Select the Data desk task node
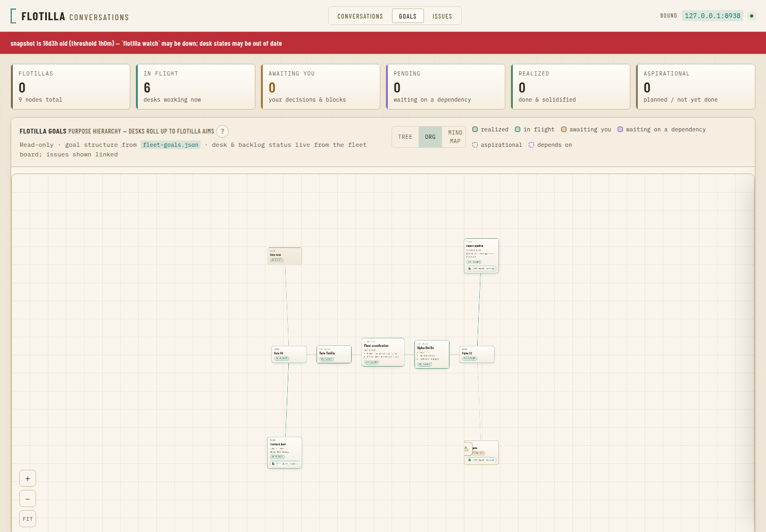766x532 pixels. (x=285, y=256)
